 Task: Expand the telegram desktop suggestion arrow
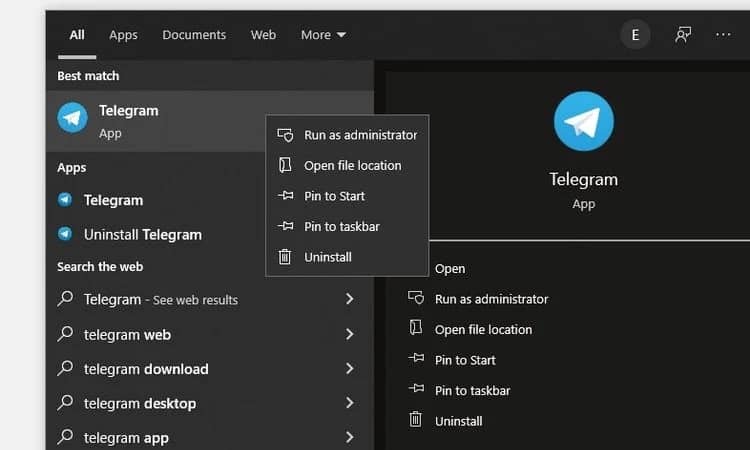[x=350, y=403]
